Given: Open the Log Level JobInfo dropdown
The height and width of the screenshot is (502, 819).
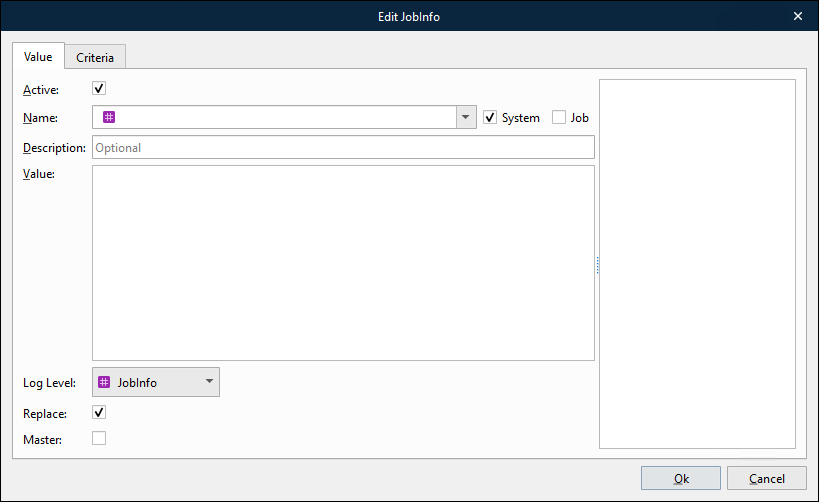Looking at the screenshot, I should tap(156, 382).
